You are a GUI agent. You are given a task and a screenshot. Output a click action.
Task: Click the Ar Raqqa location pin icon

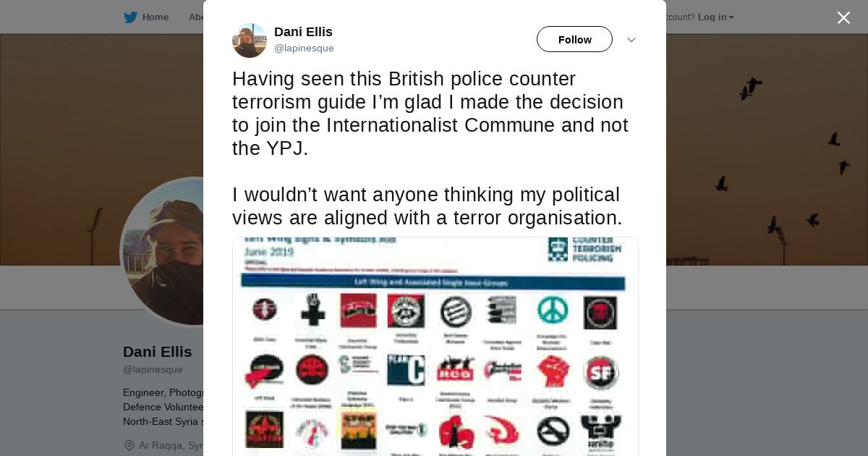click(129, 445)
